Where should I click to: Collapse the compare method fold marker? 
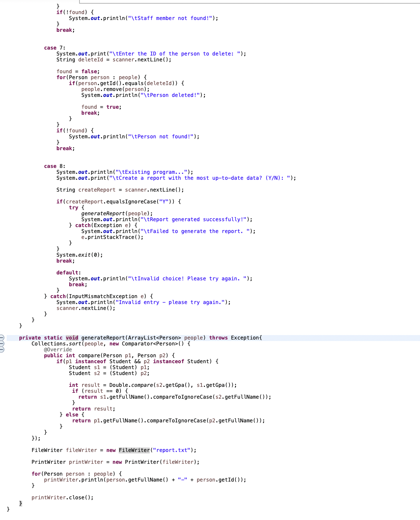1,349
